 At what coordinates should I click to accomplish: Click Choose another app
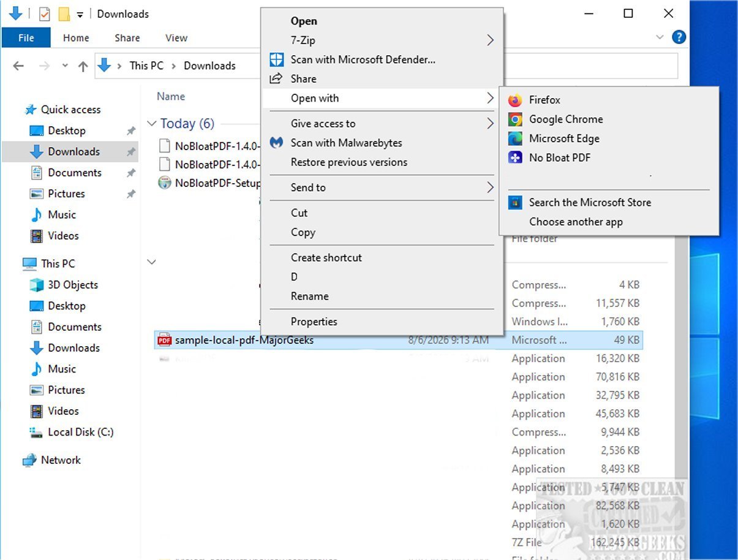pyautogui.click(x=576, y=222)
